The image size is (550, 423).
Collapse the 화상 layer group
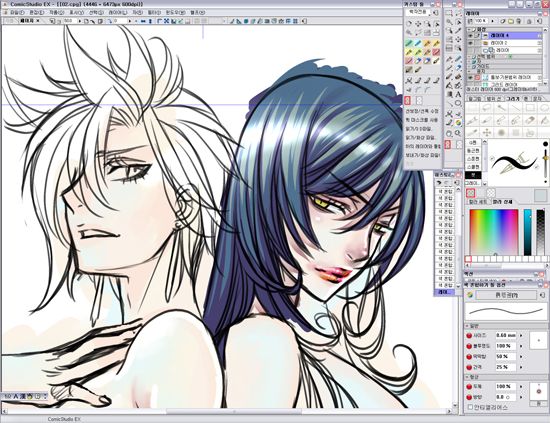point(469,29)
